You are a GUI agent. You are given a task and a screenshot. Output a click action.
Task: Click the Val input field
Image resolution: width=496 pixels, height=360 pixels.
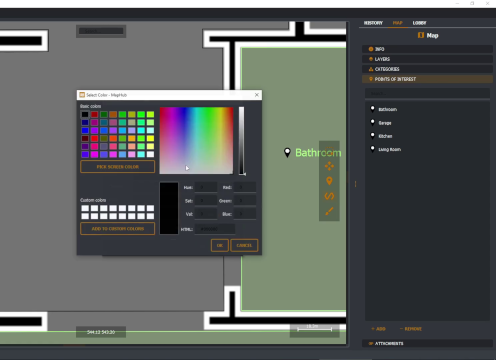[x=206, y=214]
